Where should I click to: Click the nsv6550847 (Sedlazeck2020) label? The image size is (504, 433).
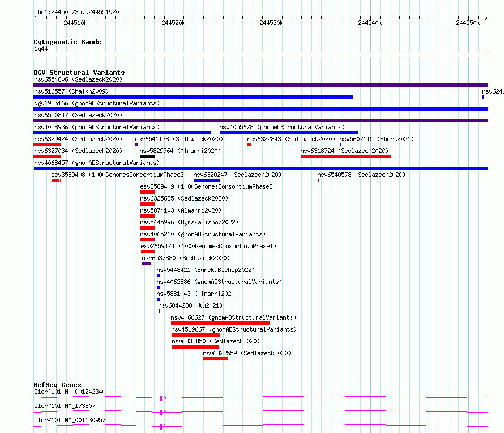[78, 115]
